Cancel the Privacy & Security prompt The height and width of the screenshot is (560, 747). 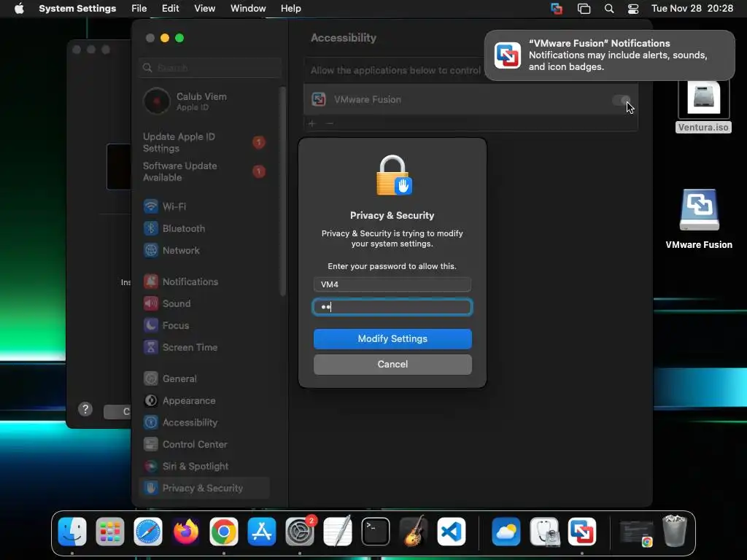(x=392, y=365)
